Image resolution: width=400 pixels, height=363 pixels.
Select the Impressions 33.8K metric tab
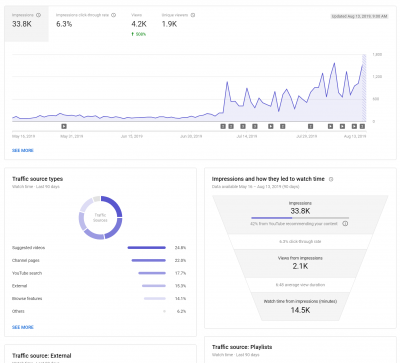pos(27,24)
